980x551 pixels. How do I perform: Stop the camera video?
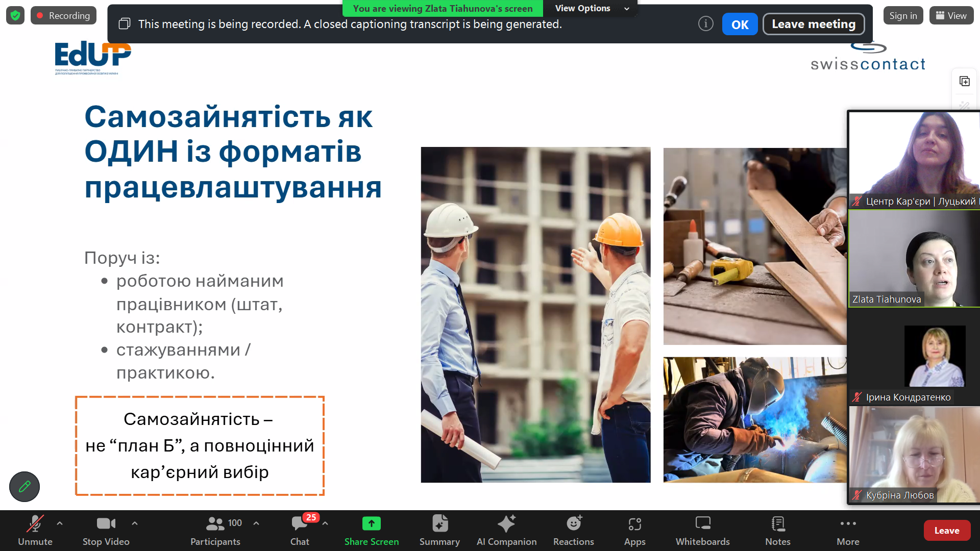[x=106, y=530]
